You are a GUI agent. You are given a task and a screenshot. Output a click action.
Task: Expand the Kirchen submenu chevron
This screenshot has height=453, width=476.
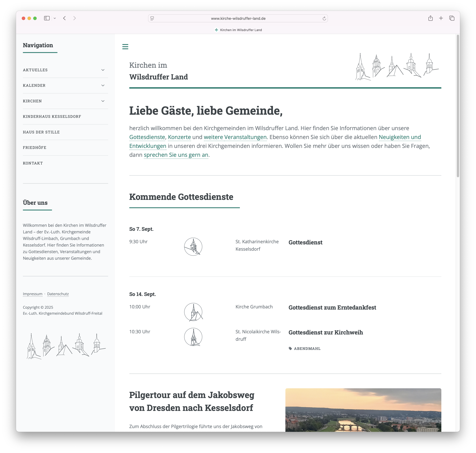(x=103, y=101)
